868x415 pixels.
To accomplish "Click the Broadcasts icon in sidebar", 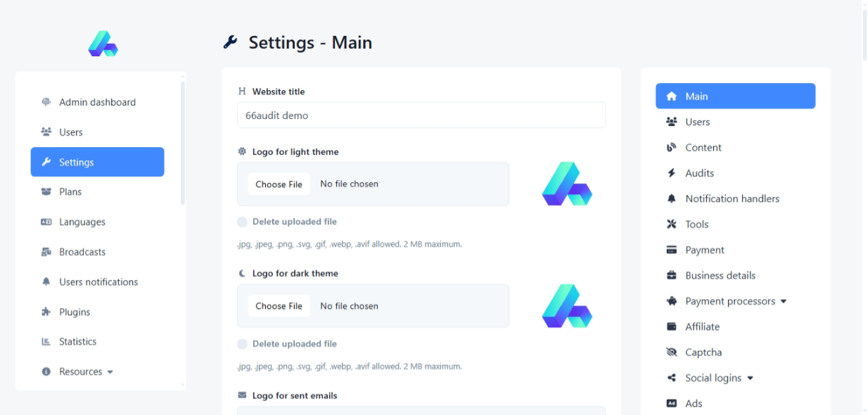I will (46, 252).
